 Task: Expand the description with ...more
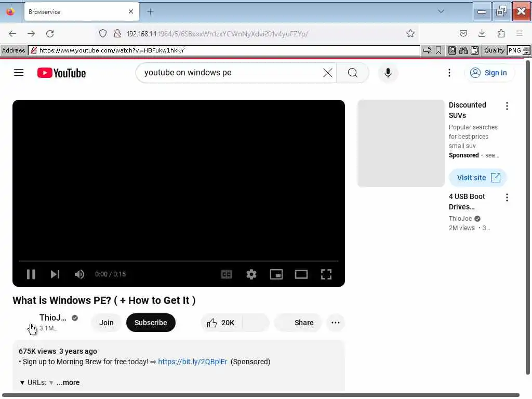coord(68,382)
